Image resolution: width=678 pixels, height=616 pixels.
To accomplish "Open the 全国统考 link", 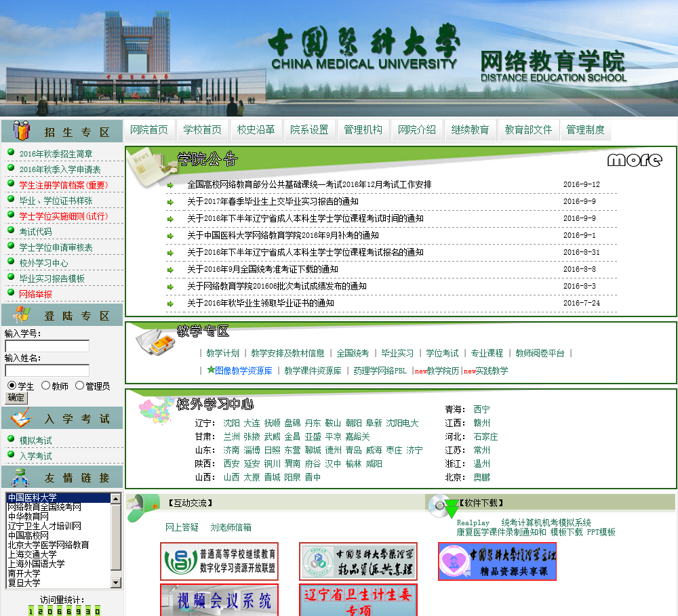I will click(353, 353).
